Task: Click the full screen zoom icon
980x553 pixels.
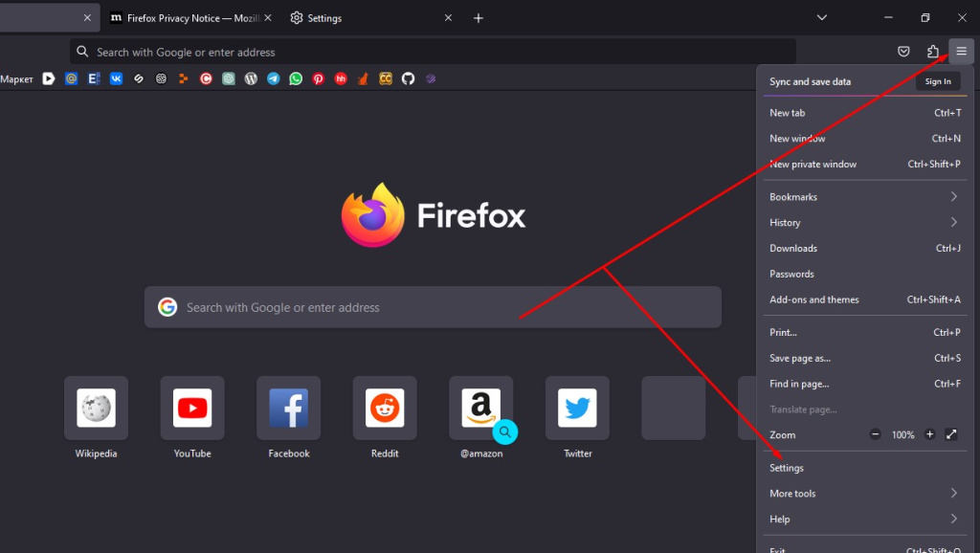Action: (x=951, y=434)
